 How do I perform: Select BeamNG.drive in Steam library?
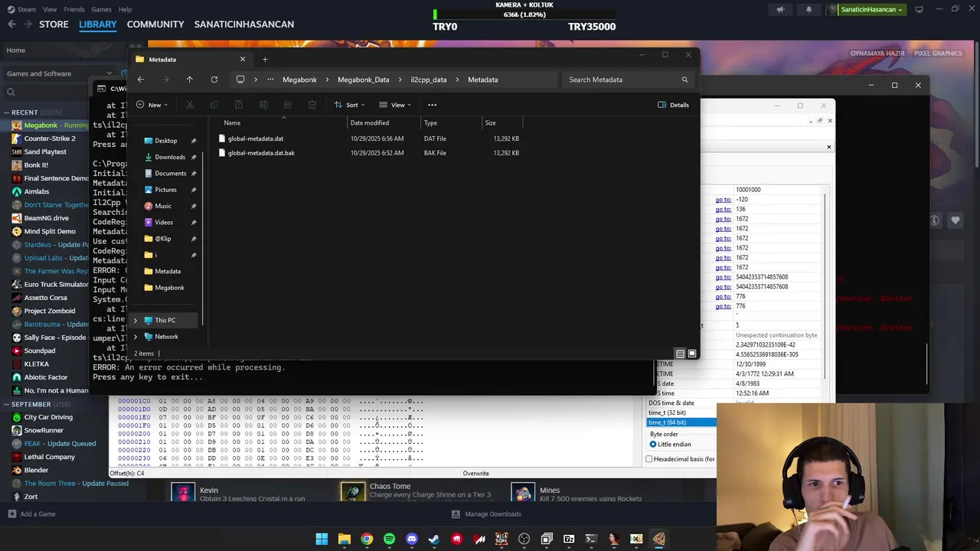coord(46,218)
